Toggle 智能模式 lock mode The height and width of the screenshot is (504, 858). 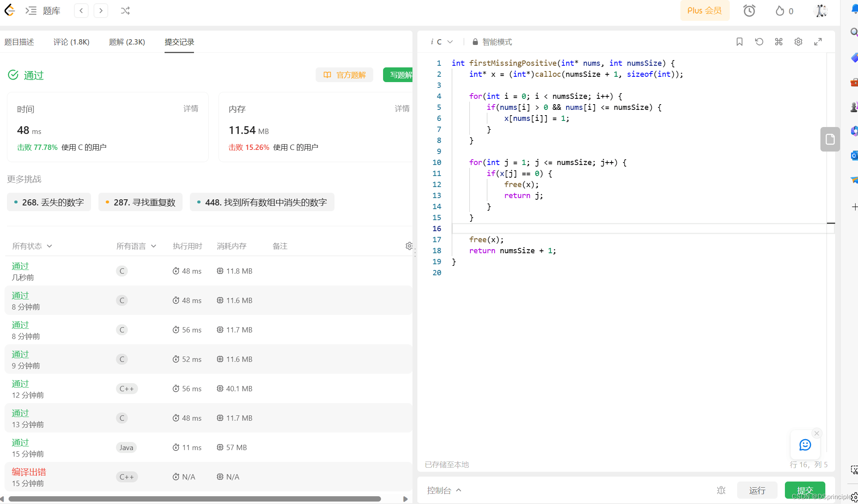pyautogui.click(x=492, y=42)
